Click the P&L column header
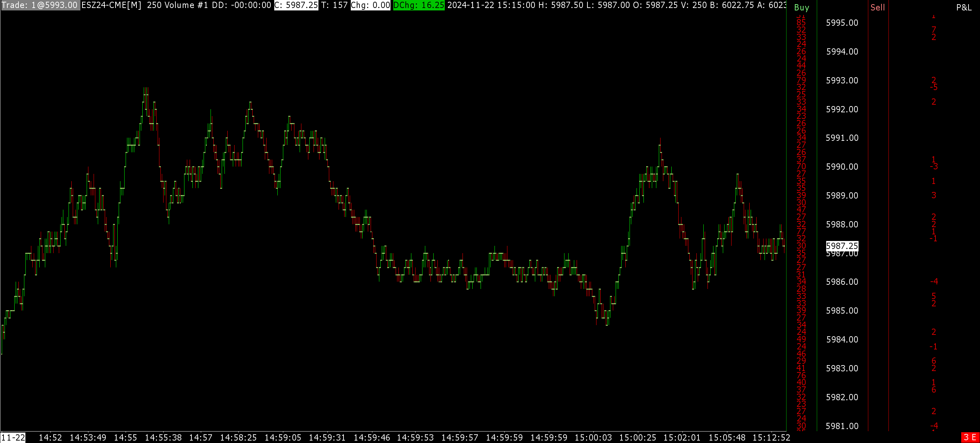Viewport: 980px width, 443px height. click(x=964, y=7)
